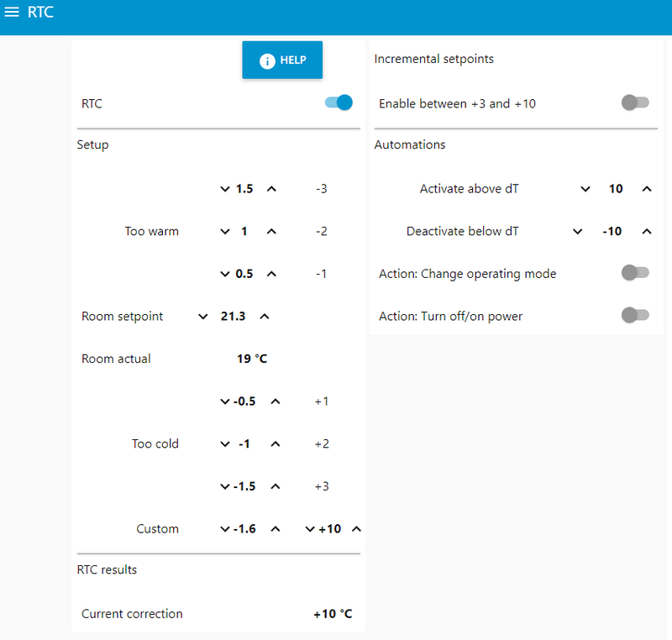Raise Activate above dT value
Viewport: 672px width, 640px height.
(647, 189)
